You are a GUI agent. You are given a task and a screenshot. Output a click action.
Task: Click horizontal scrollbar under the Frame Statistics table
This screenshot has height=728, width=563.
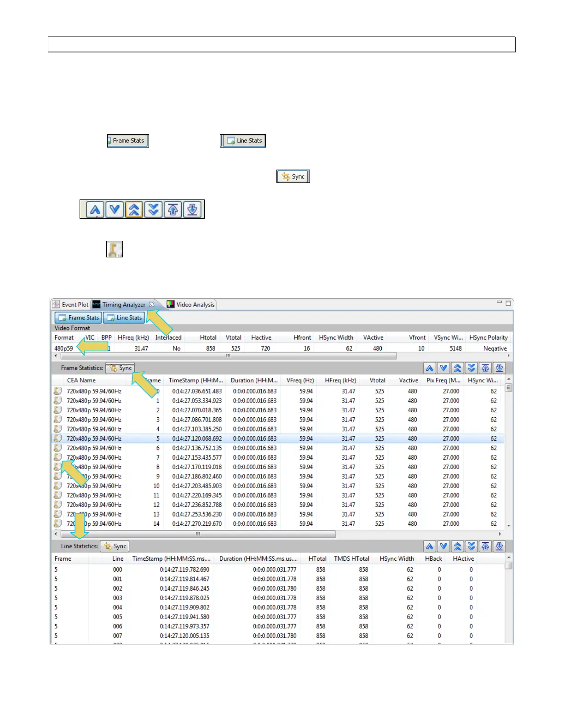[x=198, y=534]
